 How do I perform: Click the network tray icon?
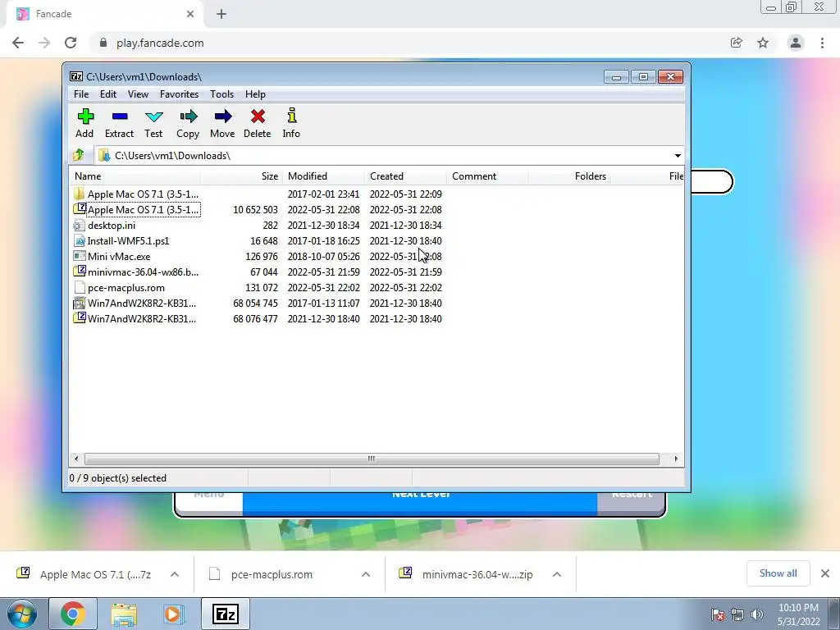tap(737, 614)
